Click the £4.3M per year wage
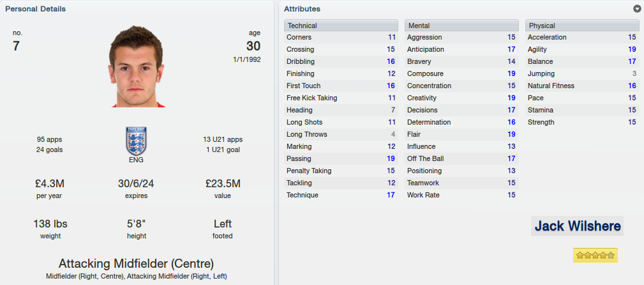644x285 pixels. tap(50, 184)
